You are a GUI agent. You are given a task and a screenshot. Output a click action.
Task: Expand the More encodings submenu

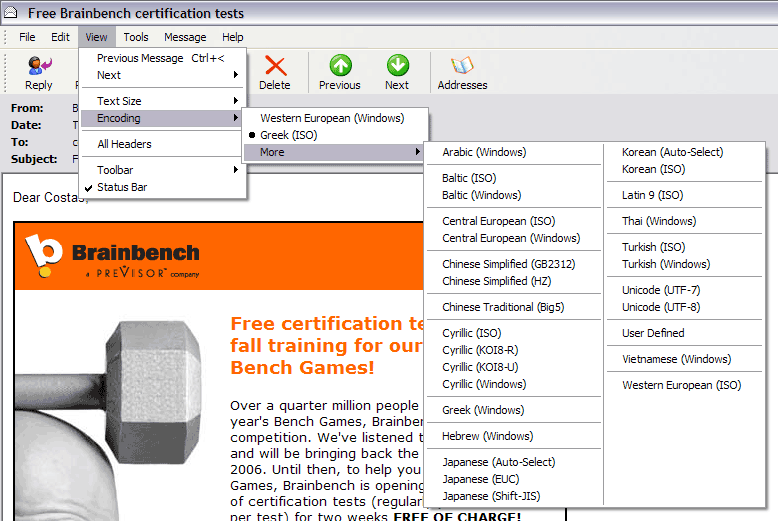[335, 152]
